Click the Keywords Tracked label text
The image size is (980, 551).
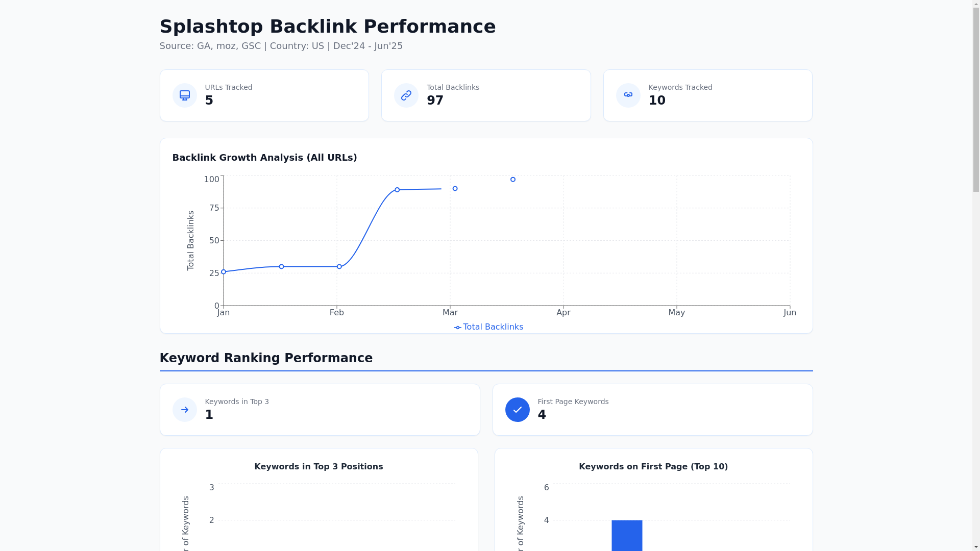click(x=680, y=88)
